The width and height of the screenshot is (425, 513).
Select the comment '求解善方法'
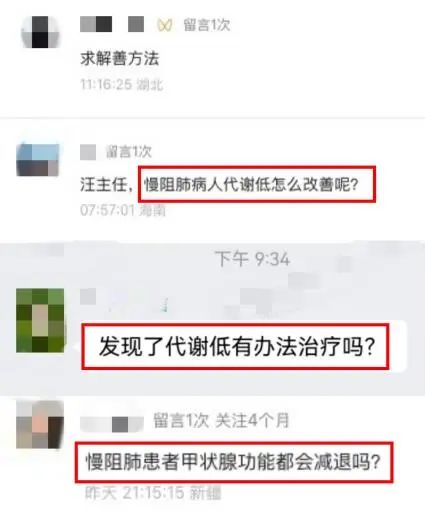(x=120, y=59)
